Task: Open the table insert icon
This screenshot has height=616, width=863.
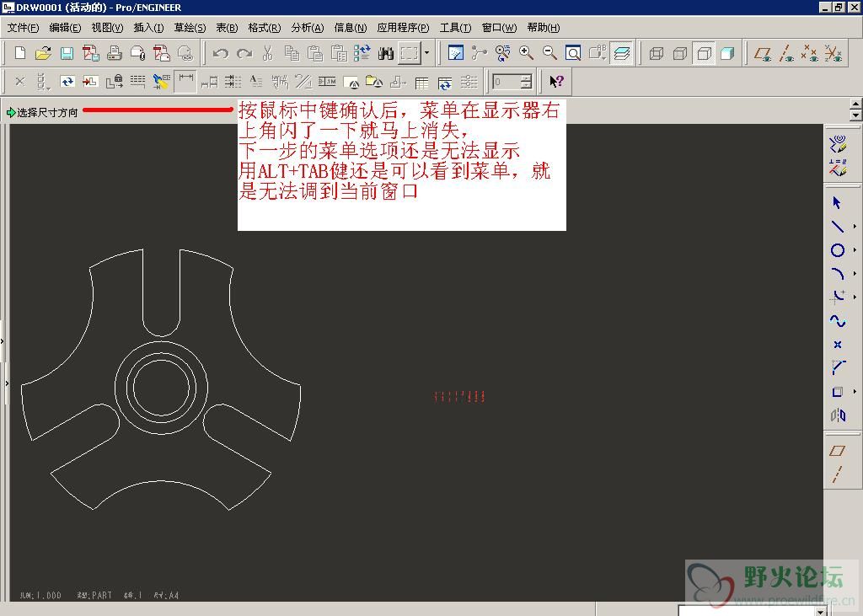Action: pyautogui.click(x=421, y=82)
